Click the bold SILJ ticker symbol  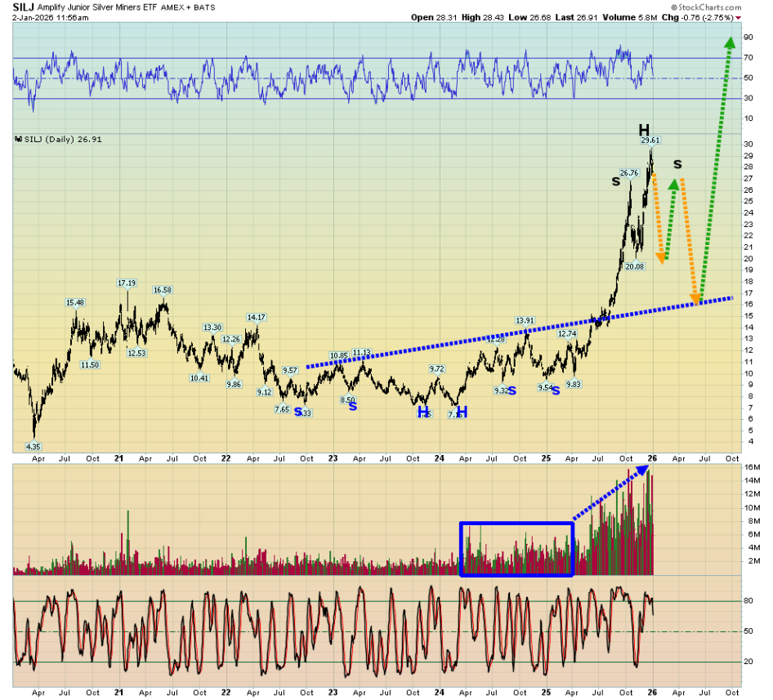click(23, 7)
